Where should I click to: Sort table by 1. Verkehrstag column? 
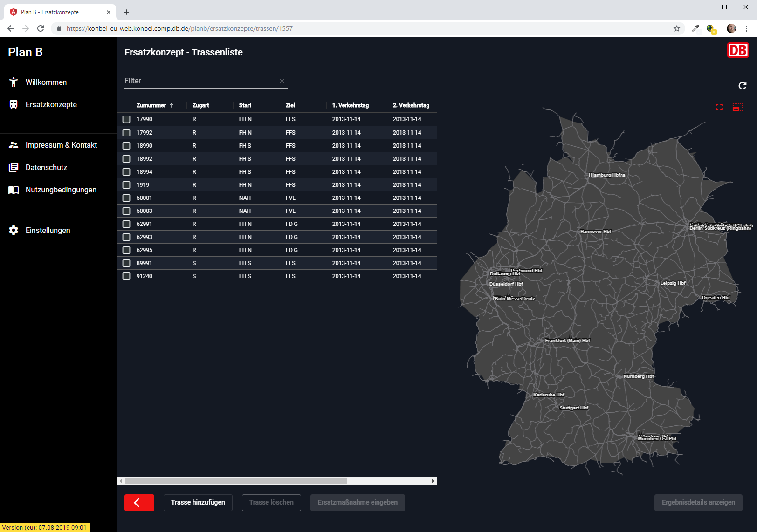click(350, 105)
